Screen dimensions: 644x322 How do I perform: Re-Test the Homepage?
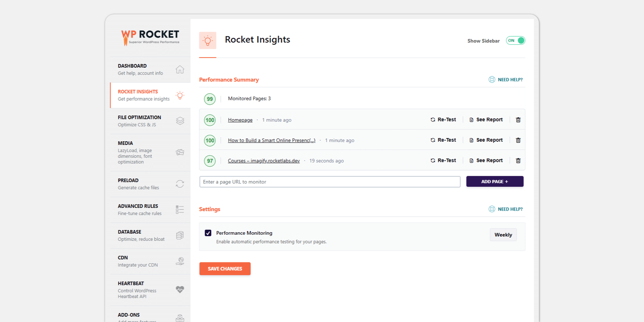(x=443, y=120)
